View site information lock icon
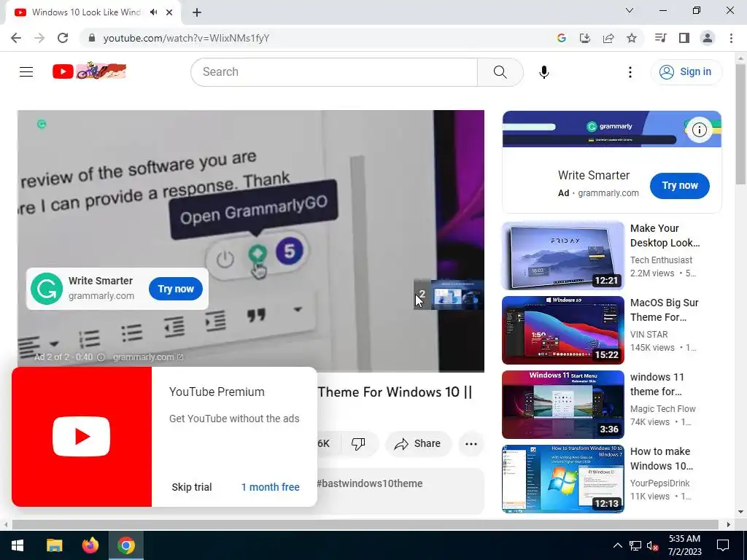Viewport: 747px width, 560px height. coord(93,38)
